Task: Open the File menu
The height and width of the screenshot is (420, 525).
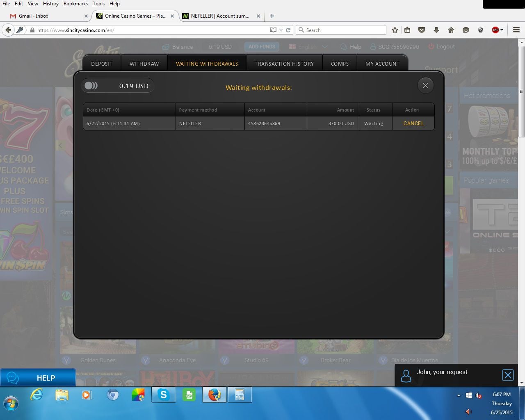Action: coord(6,4)
